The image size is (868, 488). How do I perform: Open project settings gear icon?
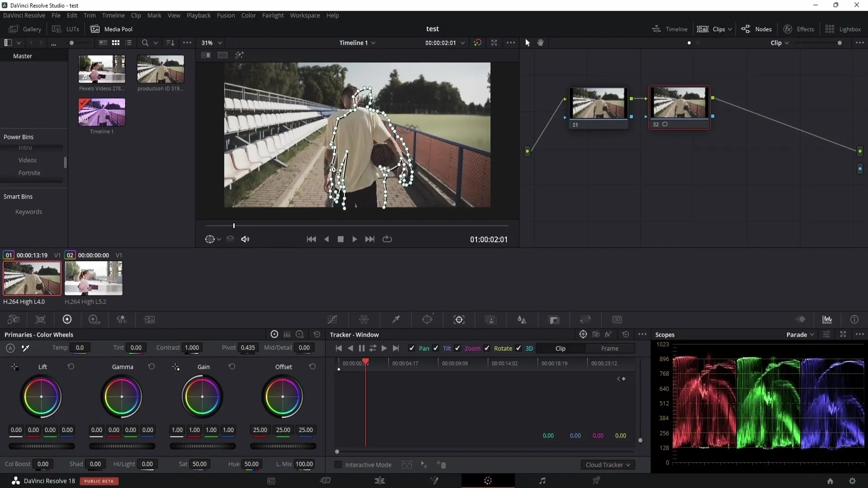click(x=852, y=481)
